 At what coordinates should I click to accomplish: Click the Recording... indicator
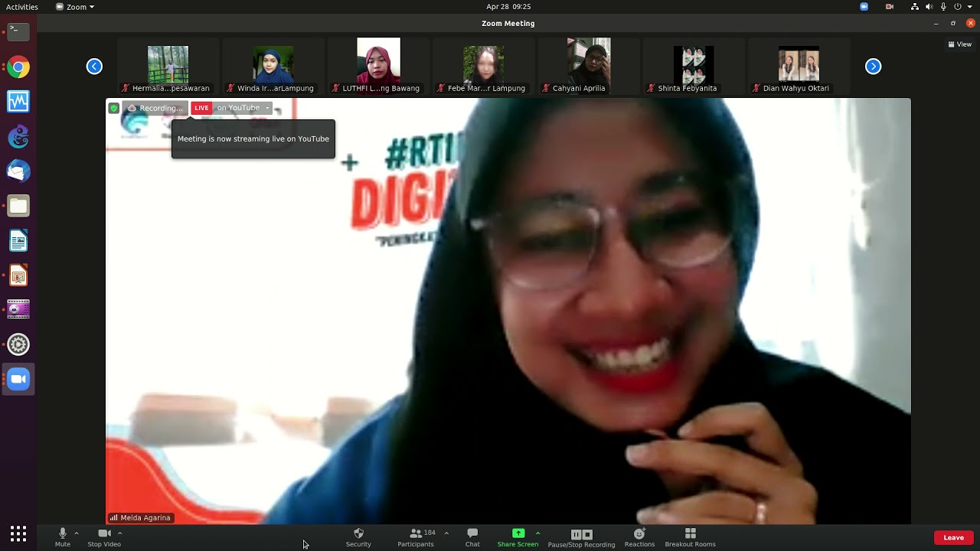click(x=155, y=108)
